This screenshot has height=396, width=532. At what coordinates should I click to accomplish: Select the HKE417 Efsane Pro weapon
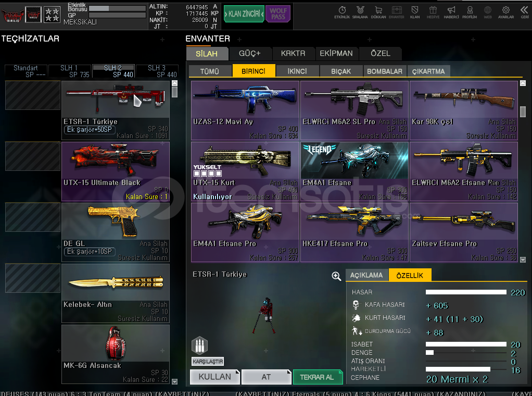(x=354, y=232)
